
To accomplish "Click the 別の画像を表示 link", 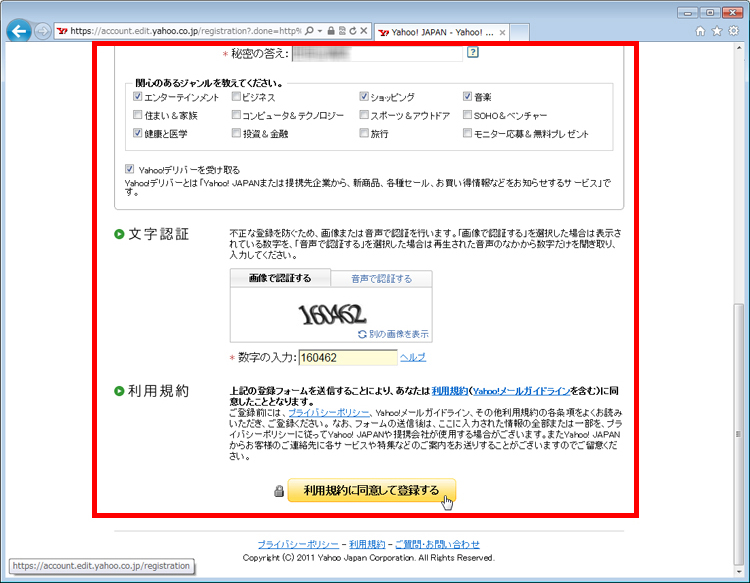I will point(398,334).
